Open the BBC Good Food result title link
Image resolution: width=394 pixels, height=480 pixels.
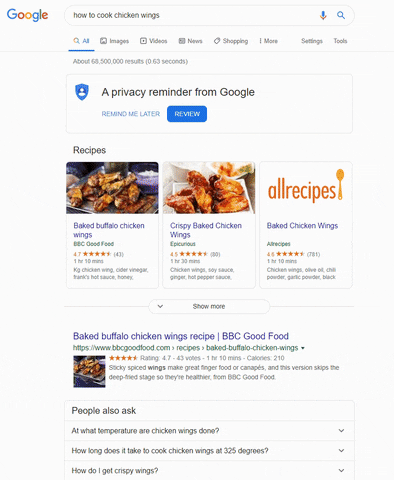pos(181,336)
